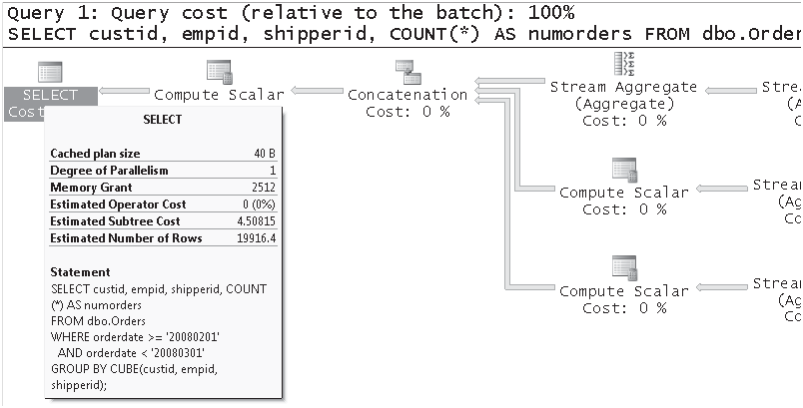Click the highlighted SELECT Cost node label
Image resolution: width=803 pixels, height=408 pixels.
point(51,104)
